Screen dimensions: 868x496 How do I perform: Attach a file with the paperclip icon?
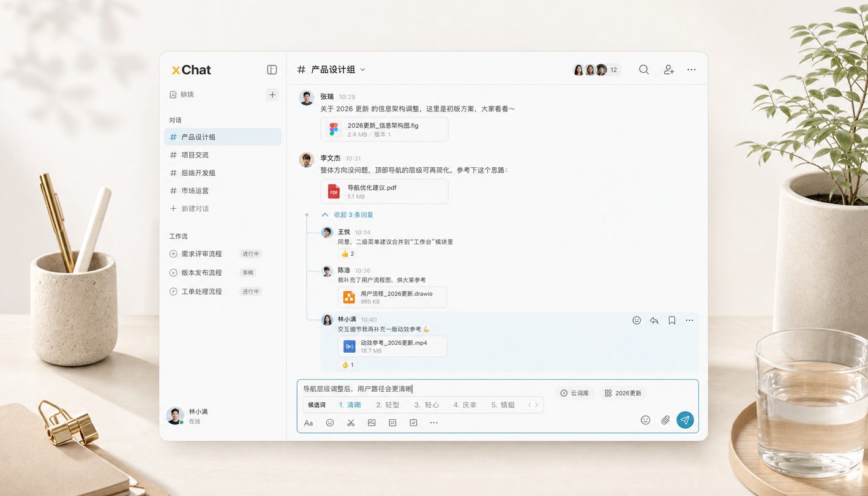pos(665,420)
